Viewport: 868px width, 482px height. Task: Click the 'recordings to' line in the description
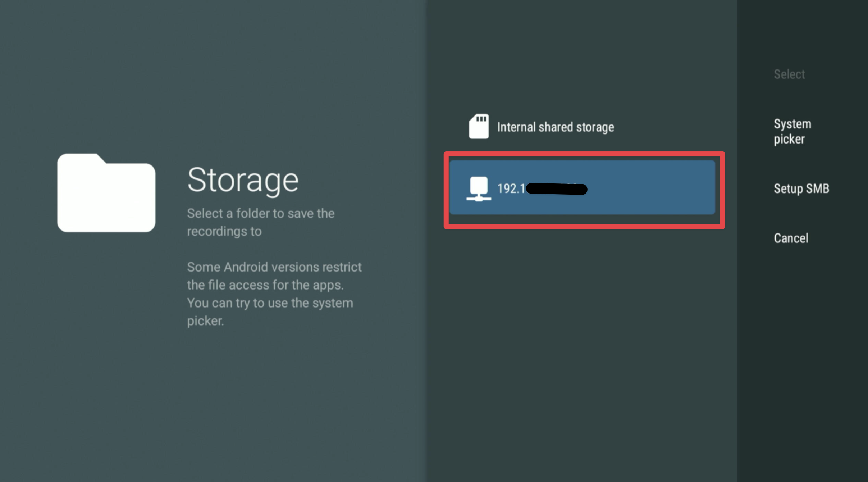pos(224,231)
